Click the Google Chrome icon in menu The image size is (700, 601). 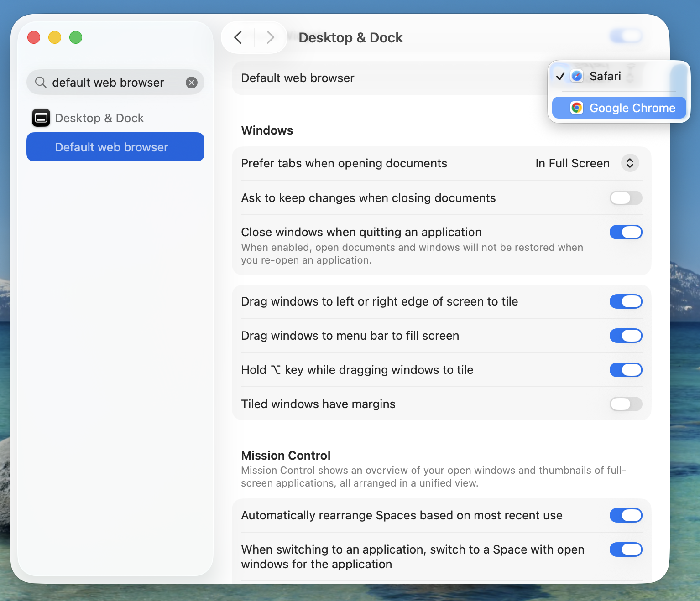(x=577, y=108)
